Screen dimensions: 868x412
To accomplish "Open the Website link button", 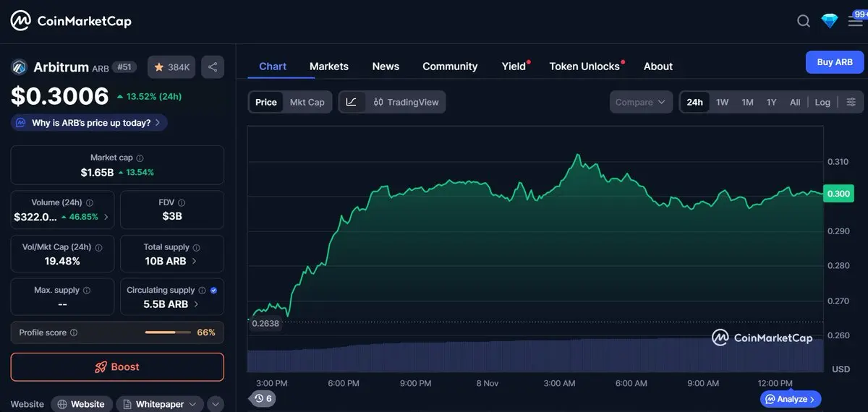I will 82,404.
